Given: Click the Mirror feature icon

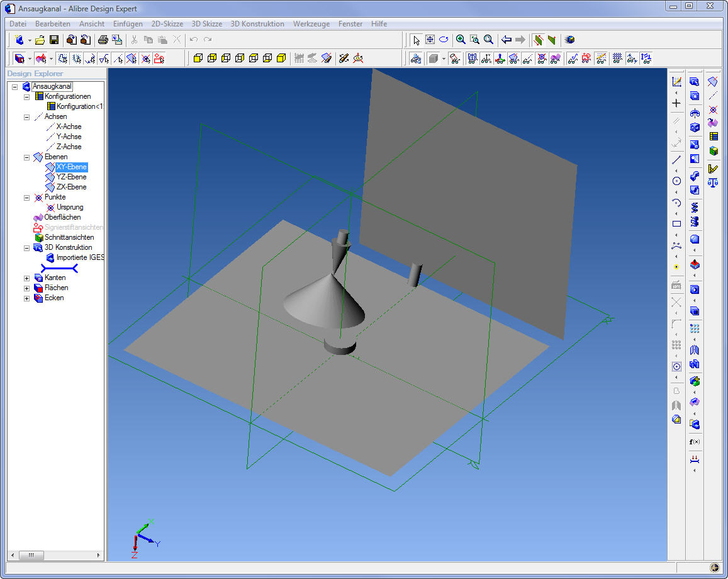Looking at the screenshot, I should [x=695, y=350].
